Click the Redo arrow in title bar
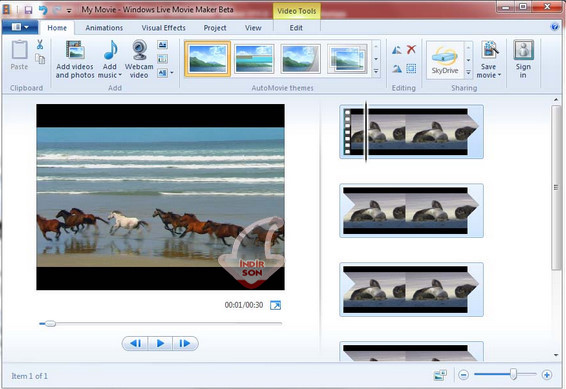Screen dimensions: 566x389 pos(57,10)
